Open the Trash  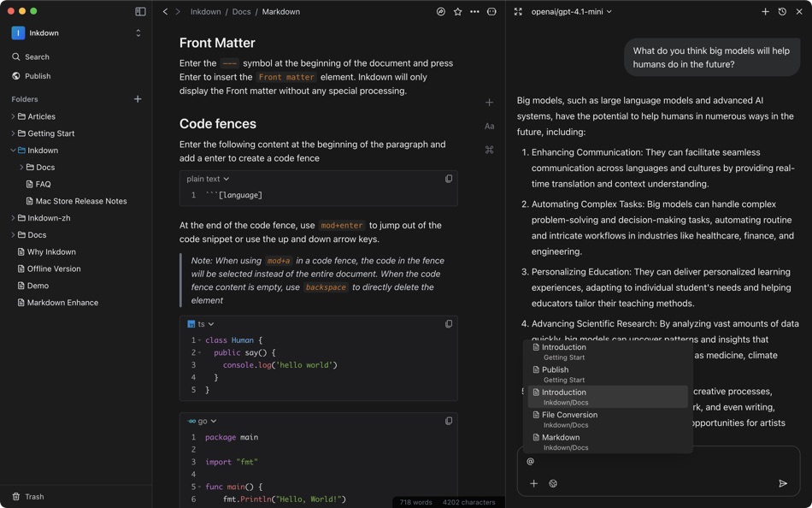click(28, 497)
